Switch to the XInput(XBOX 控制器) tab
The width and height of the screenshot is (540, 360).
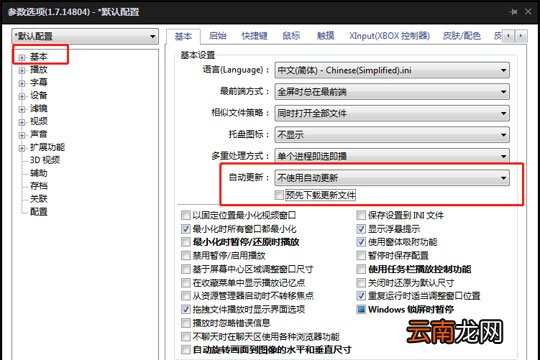[x=389, y=36]
